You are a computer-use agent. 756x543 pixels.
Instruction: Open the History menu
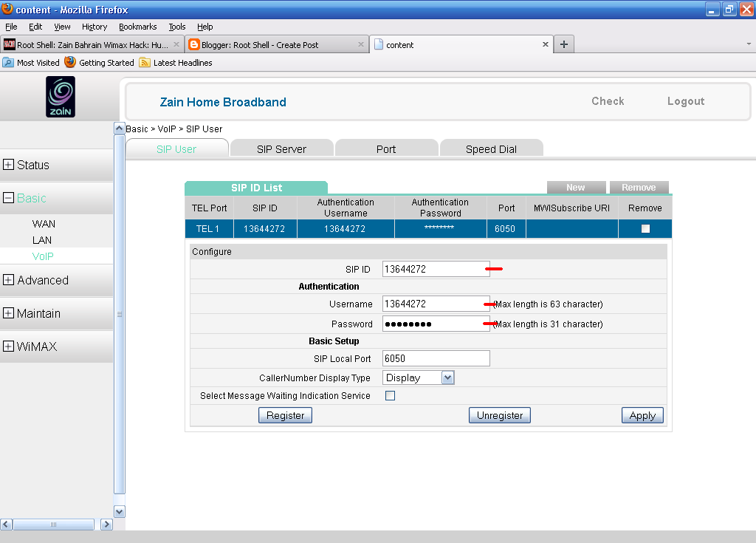(94, 27)
